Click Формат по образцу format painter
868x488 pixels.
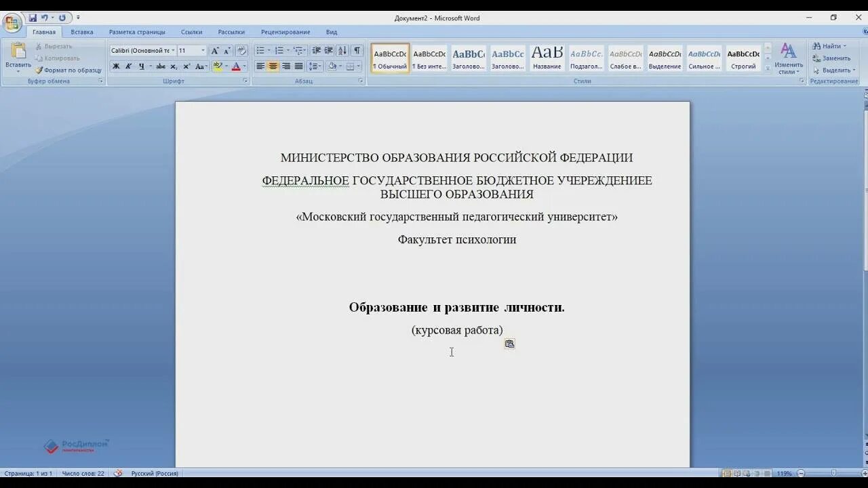(68, 70)
